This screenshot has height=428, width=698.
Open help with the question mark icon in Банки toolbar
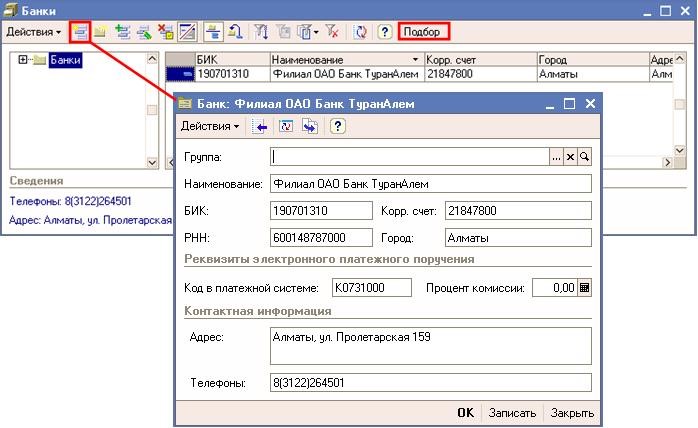click(384, 32)
